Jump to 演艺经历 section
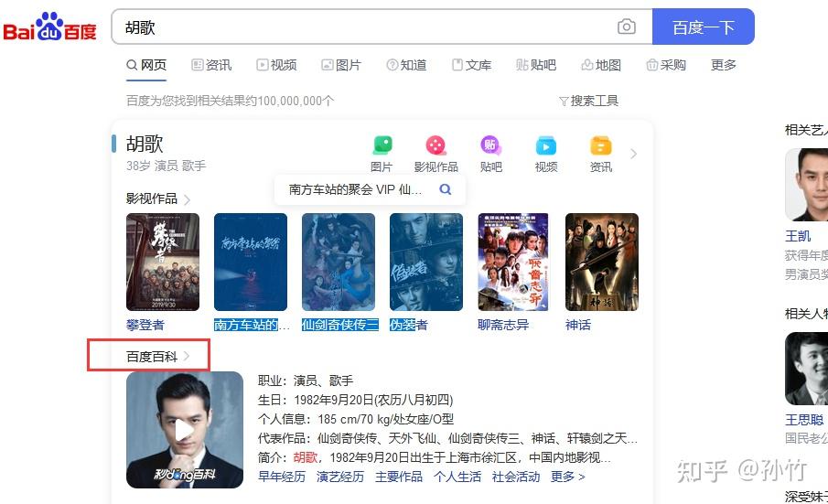The image size is (828, 504). pos(340,477)
